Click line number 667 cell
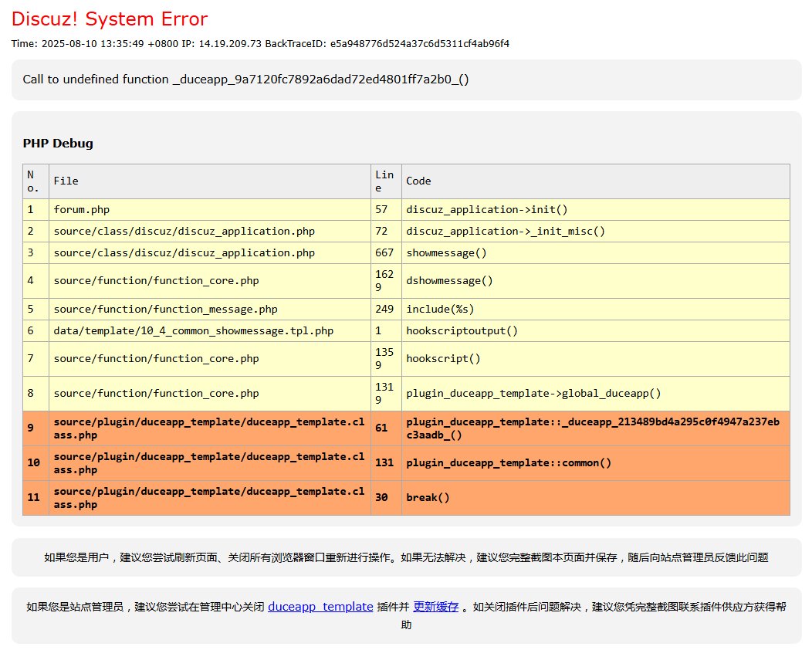This screenshot has width=812, height=650. 386,253
